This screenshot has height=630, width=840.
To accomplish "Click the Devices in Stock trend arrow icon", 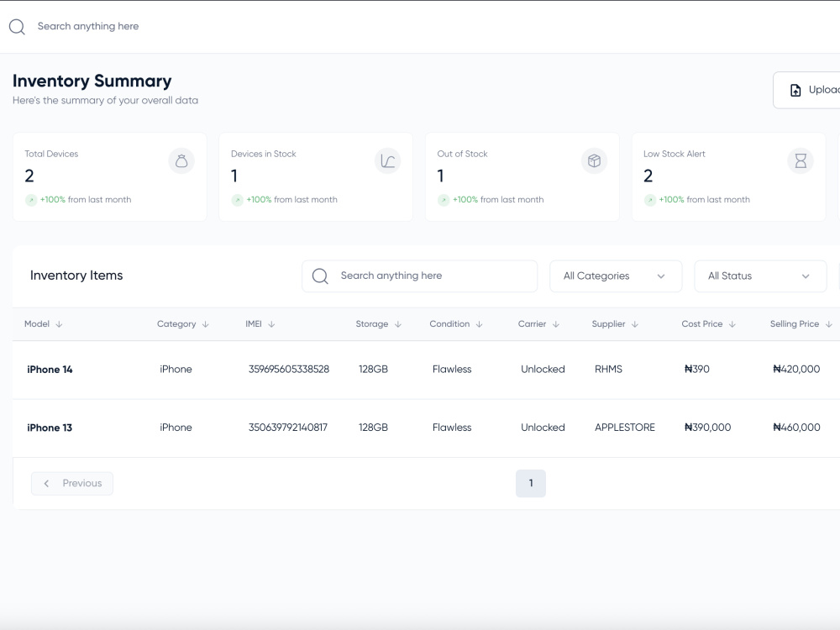I will (238, 200).
